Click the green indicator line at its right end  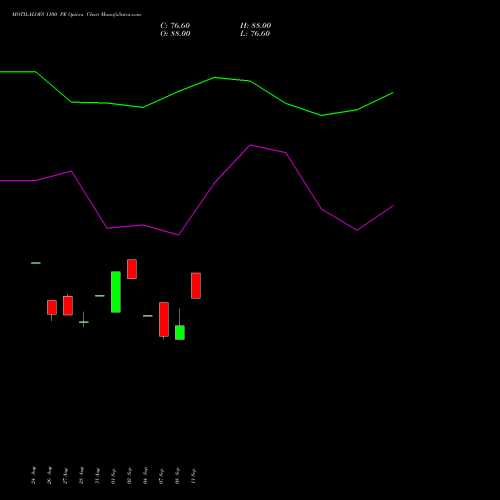392,93
